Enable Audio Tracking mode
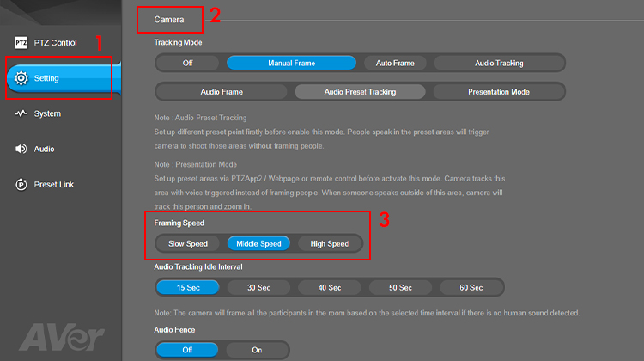 coord(499,63)
